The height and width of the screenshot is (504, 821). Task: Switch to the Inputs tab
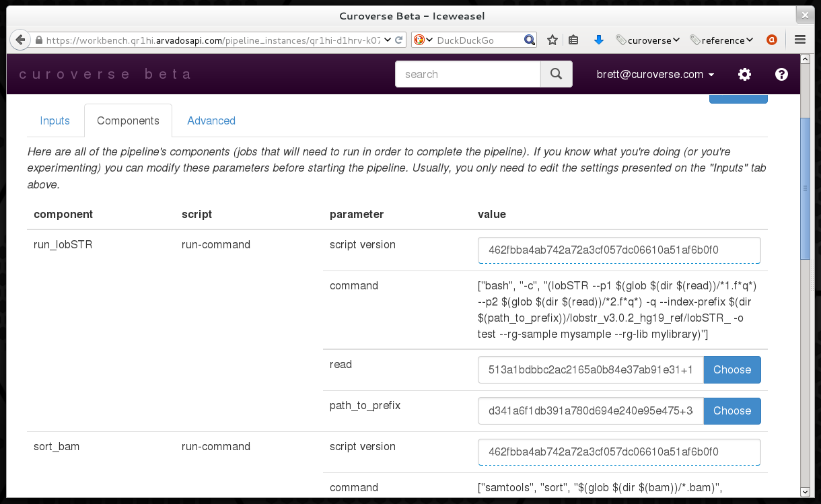pos(55,121)
